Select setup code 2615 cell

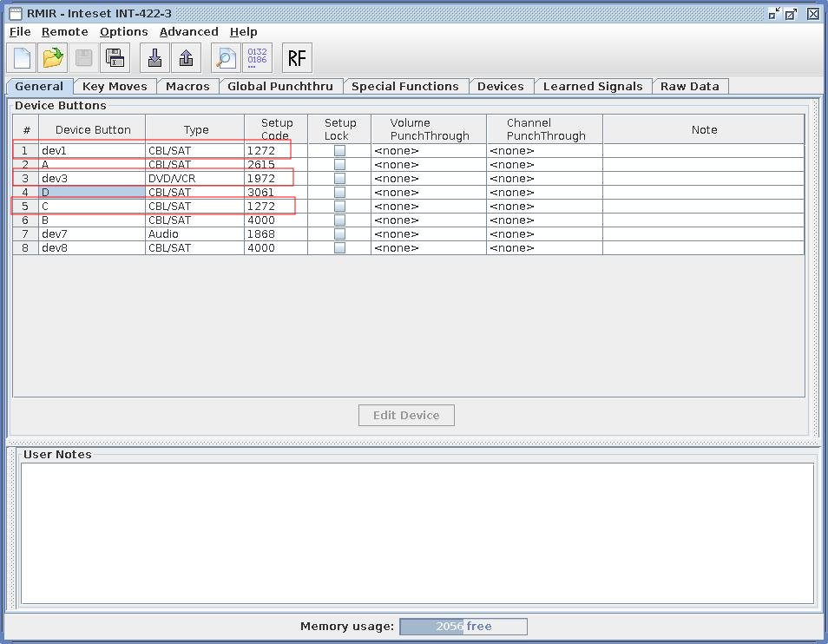point(276,164)
